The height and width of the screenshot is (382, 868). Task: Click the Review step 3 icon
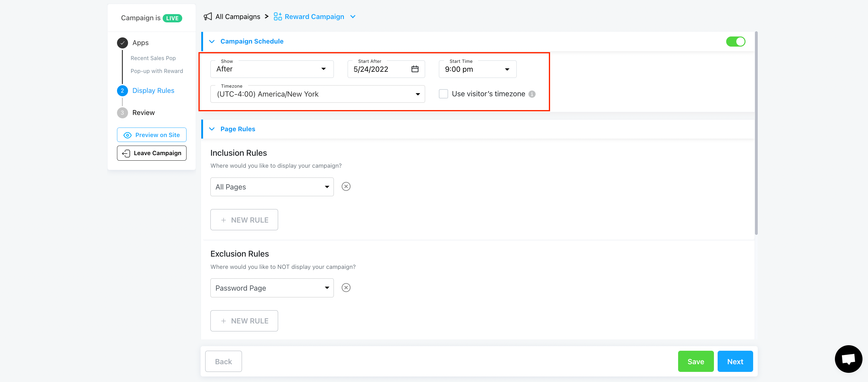pos(122,113)
